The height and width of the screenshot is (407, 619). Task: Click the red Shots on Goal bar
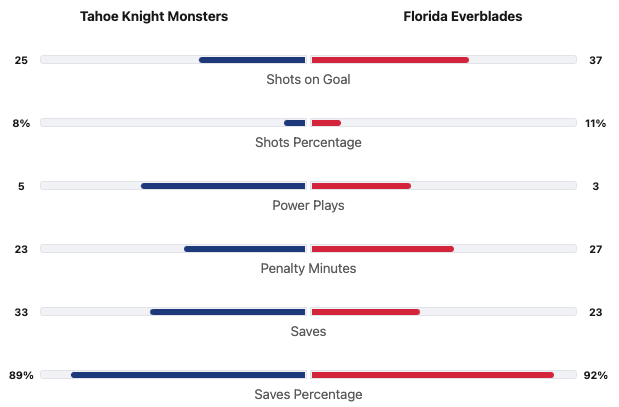(x=390, y=60)
